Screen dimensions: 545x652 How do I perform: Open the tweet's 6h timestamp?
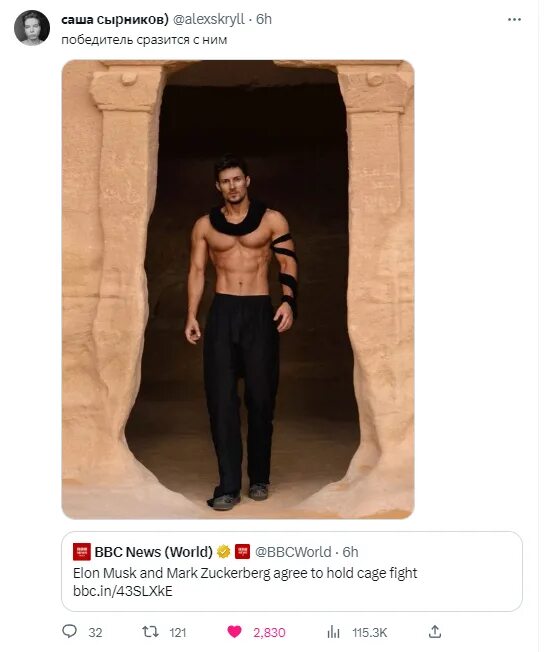pos(264,19)
